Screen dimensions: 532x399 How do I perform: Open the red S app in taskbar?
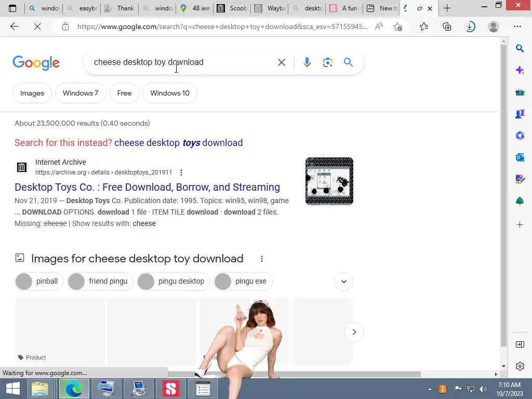coord(170,389)
